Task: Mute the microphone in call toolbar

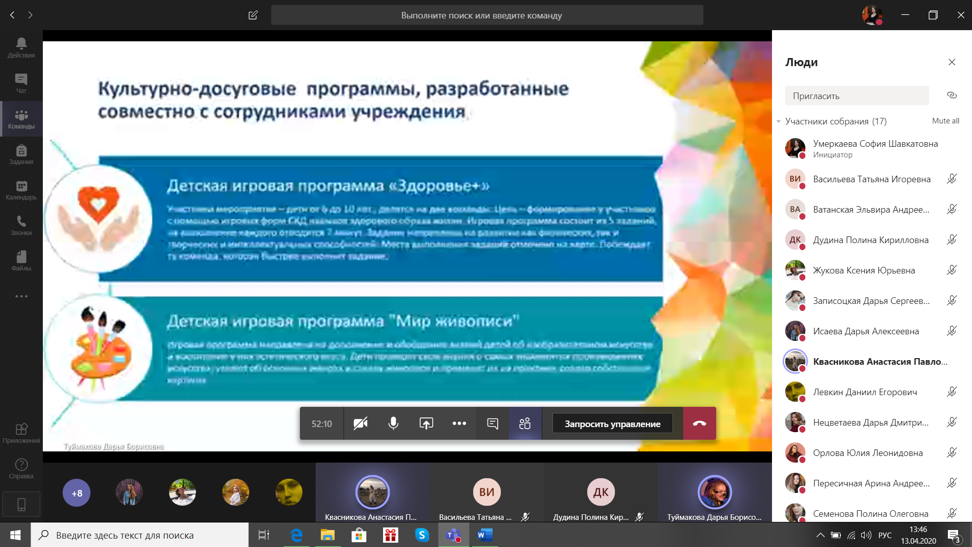Action: 393,424
